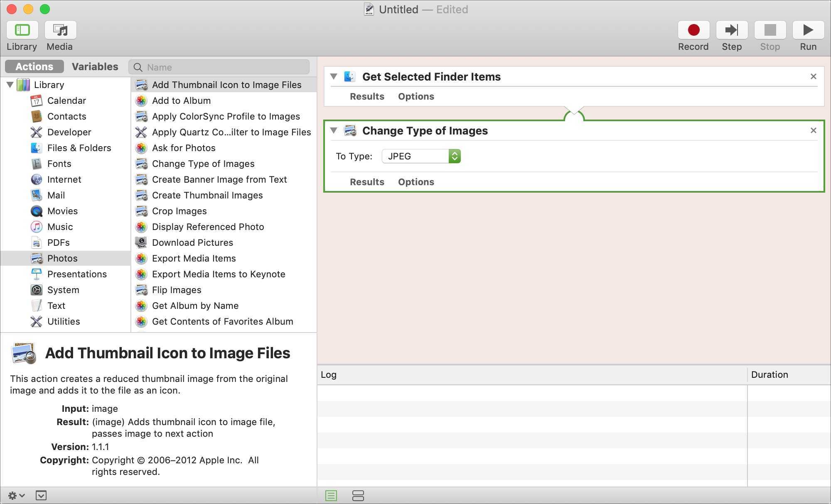Click the Step toolbar icon

click(732, 30)
